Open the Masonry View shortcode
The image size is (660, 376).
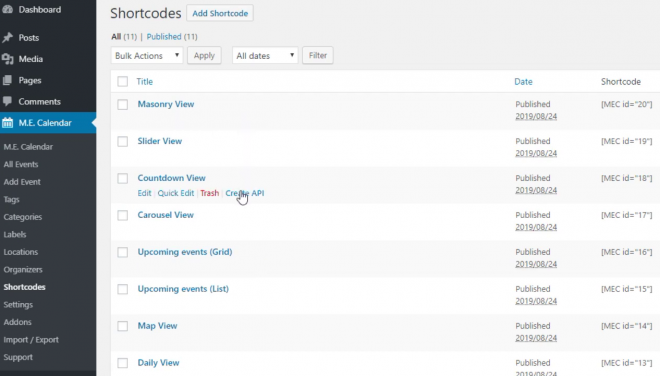pos(166,104)
